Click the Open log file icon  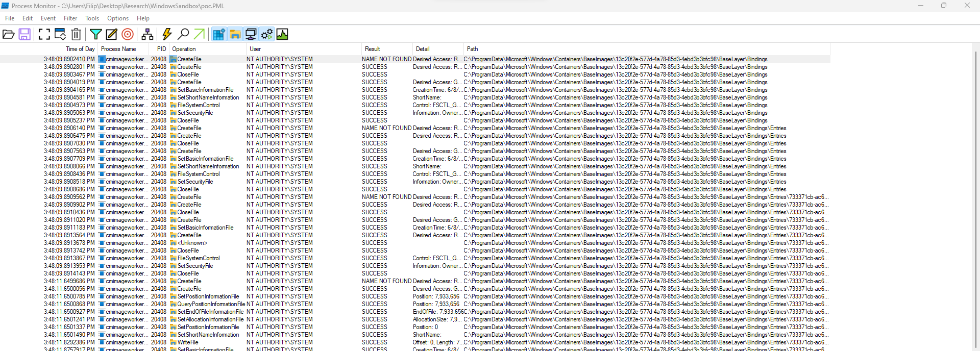(9, 34)
